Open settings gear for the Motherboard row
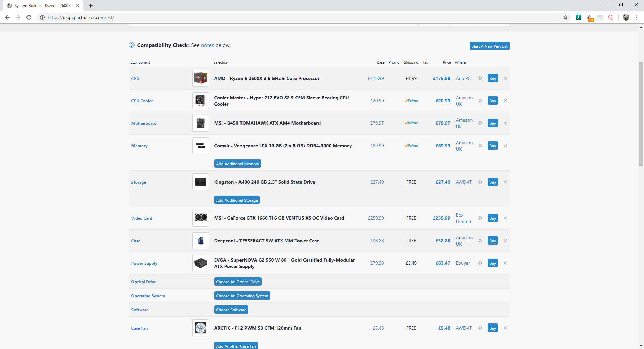 [480, 123]
